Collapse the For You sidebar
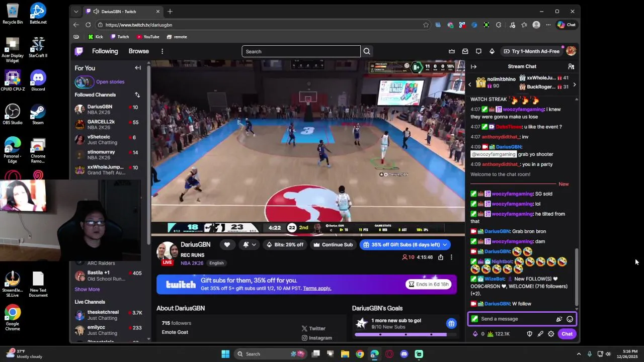Image resolution: width=644 pixels, height=362 pixels. click(x=138, y=68)
